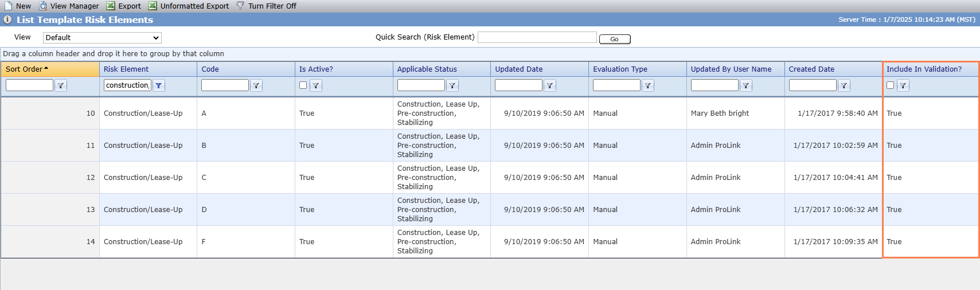This screenshot has width=980, height=290.
Task: Click the Turn Filter Off toolbar label
Action: coord(272,6)
